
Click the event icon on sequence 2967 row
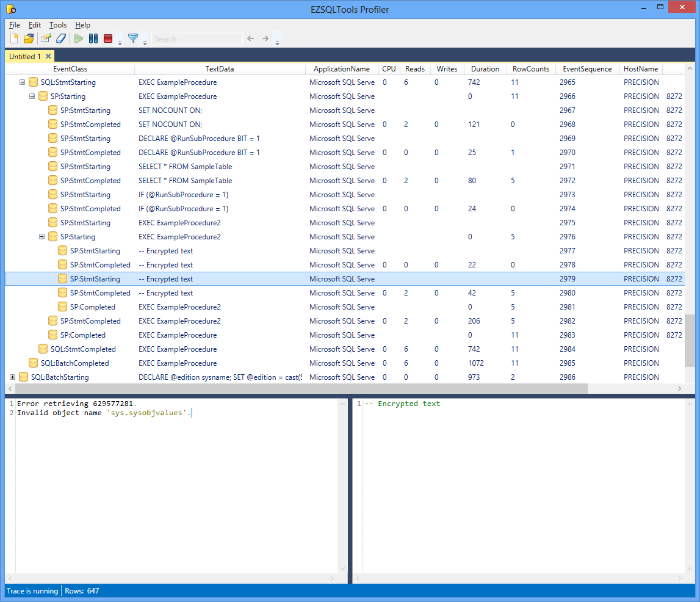pyautogui.click(x=53, y=111)
